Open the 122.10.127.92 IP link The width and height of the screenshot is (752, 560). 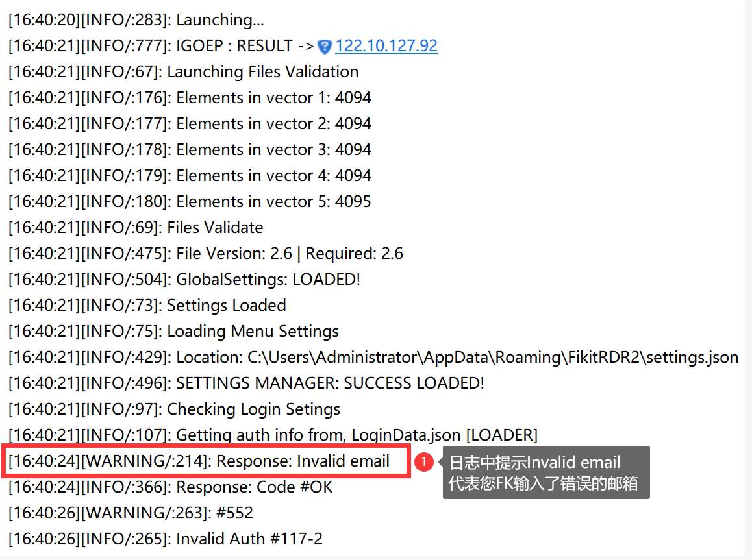(x=386, y=45)
